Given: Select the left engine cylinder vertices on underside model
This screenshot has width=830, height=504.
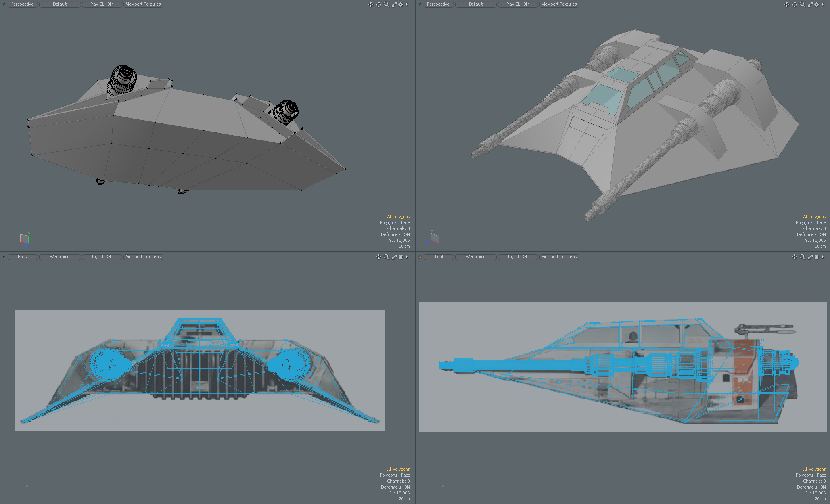Looking at the screenshot, I should click(123, 80).
